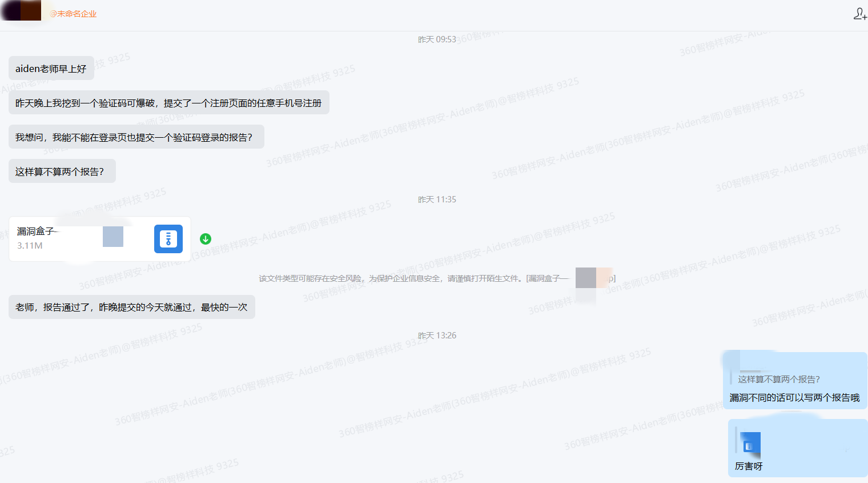Click the '漏洞不同的话可以写两个报告哦' reply
The width and height of the screenshot is (868, 483).
(794, 398)
